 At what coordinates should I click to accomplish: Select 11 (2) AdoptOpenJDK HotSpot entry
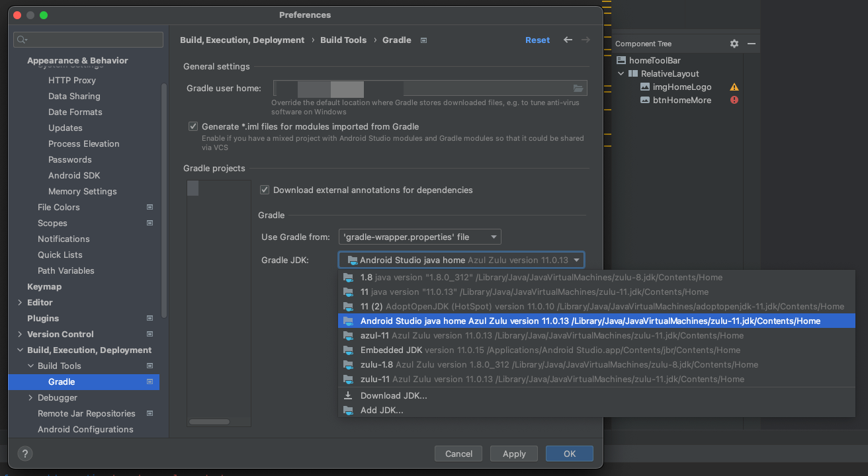[597, 307]
